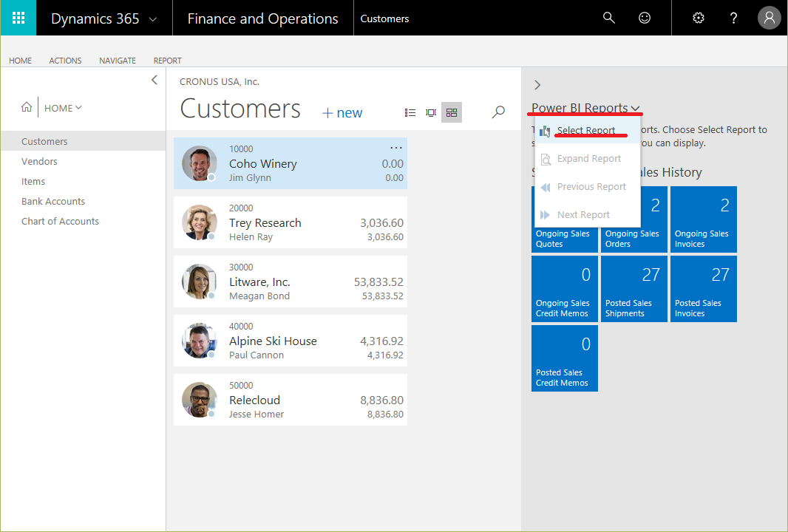
Task: Open the Posted Sales Shipments tile
Action: pyautogui.click(x=634, y=289)
